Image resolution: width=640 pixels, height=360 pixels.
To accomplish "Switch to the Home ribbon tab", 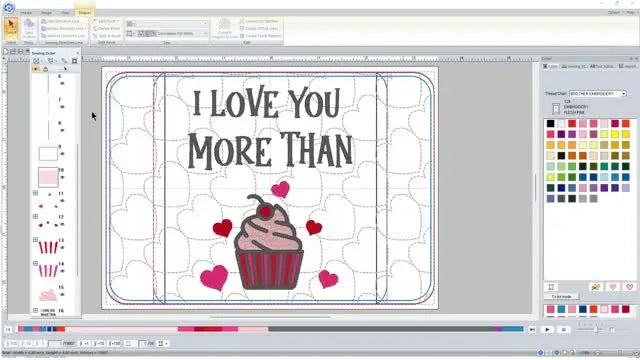I will coord(26,13).
